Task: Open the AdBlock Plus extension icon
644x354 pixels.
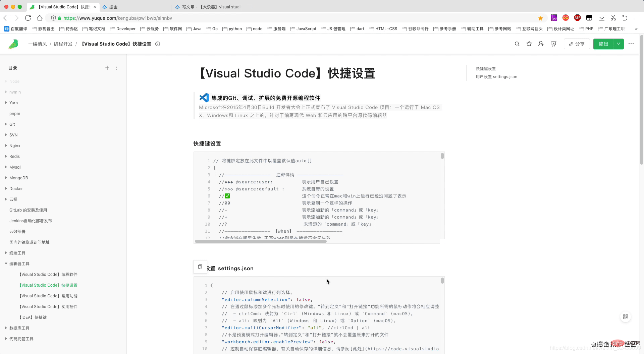Action: [x=578, y=18]
